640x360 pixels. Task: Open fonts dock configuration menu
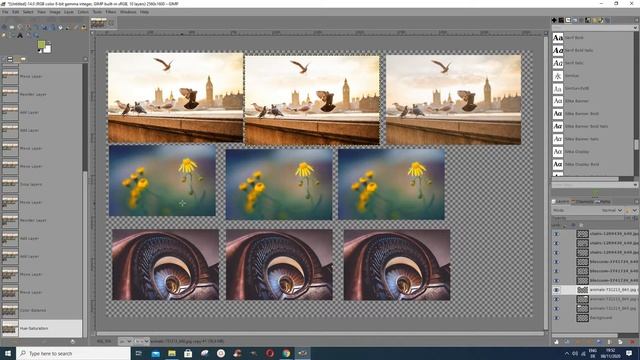coord(636,20)
